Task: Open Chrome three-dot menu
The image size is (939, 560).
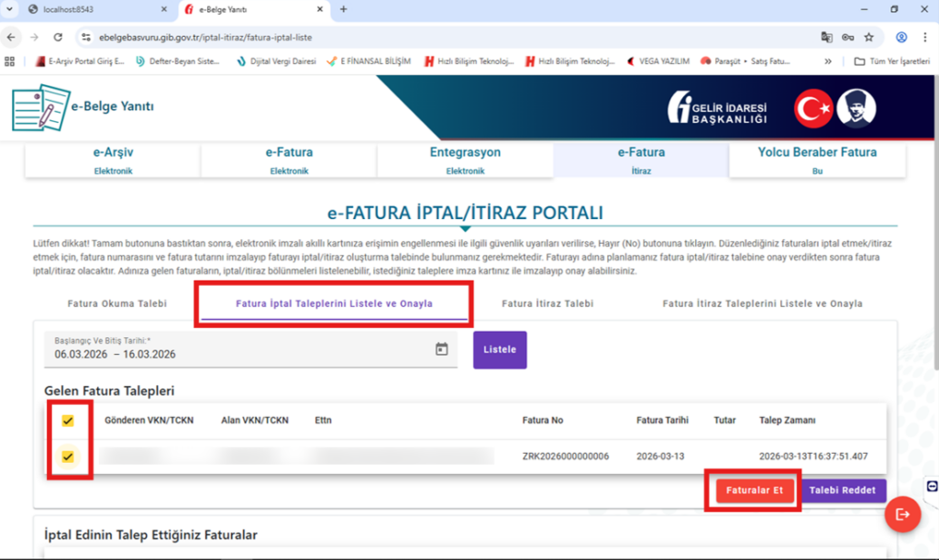Action: click(x=925, y=37)
